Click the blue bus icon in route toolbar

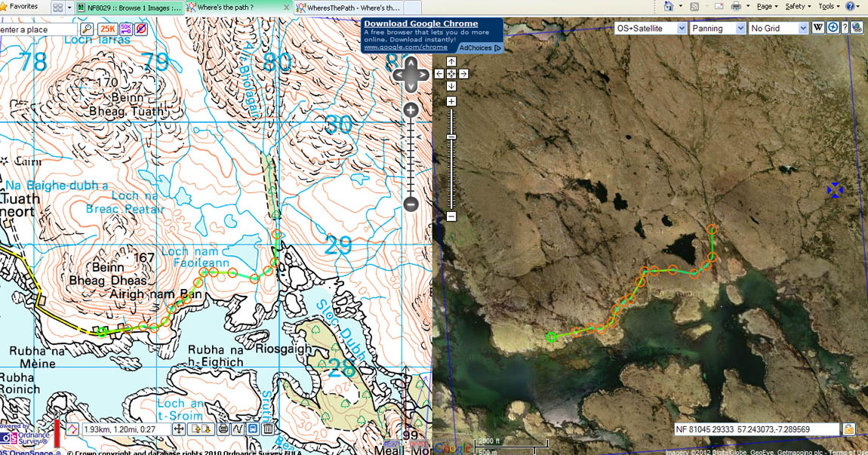253,429
